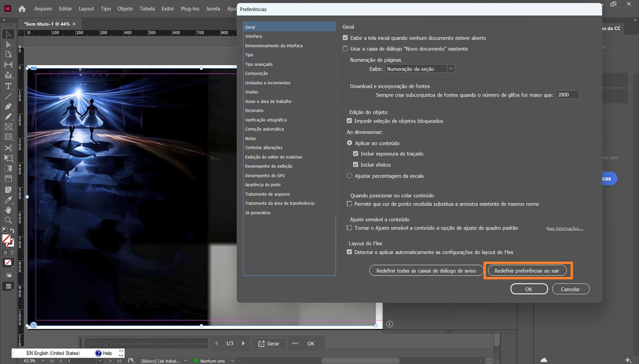The image size is (639, 364).
Task: Select 'Ajustar percentagem da escala' radio button
Action: point(350,176)
